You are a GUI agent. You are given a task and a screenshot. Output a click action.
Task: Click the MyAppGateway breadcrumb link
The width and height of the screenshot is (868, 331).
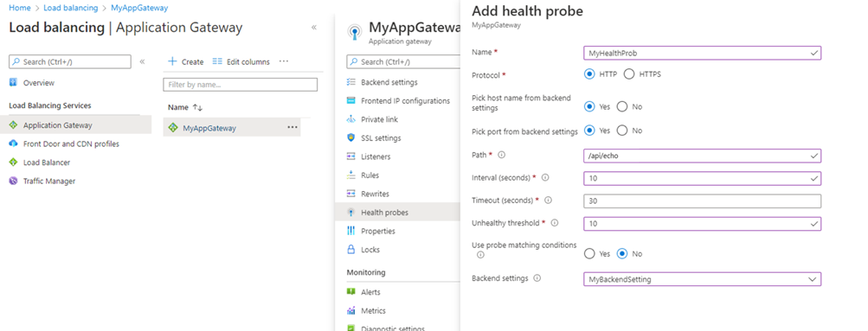tap(139, 8)
